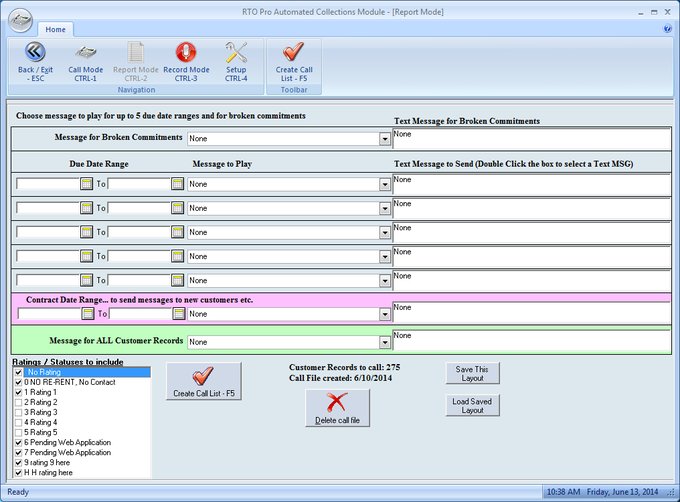The height and width of the screenshot is (502, 680).
Task: Open calendar for Contract Date Range end
Action: click(x=177, y=313)
